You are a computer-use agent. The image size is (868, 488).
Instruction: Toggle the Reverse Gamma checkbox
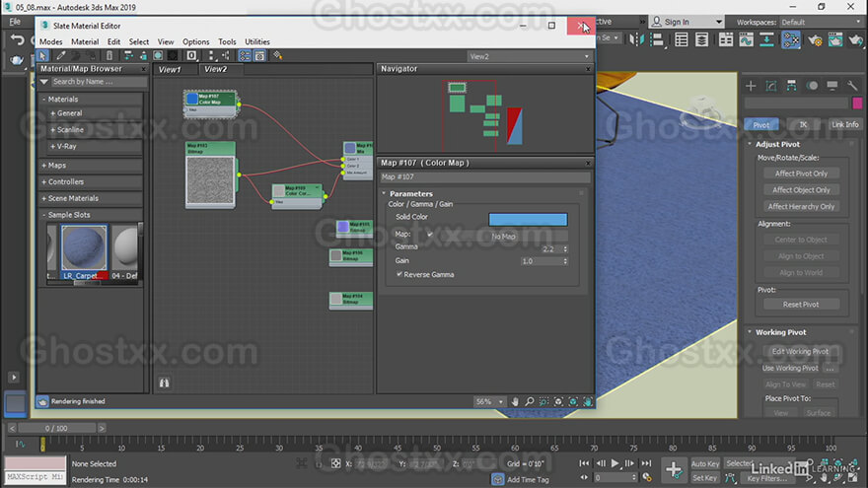click(x=399, y=274)
